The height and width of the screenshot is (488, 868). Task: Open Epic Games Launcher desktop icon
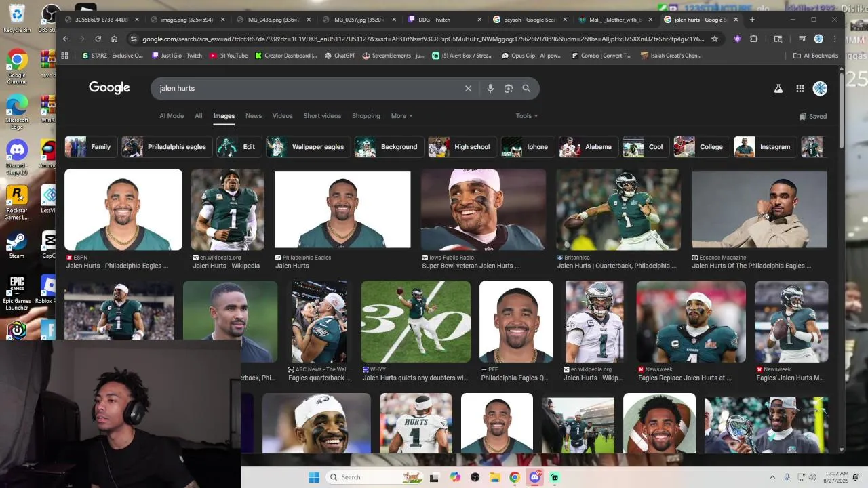tap(17, 293)
